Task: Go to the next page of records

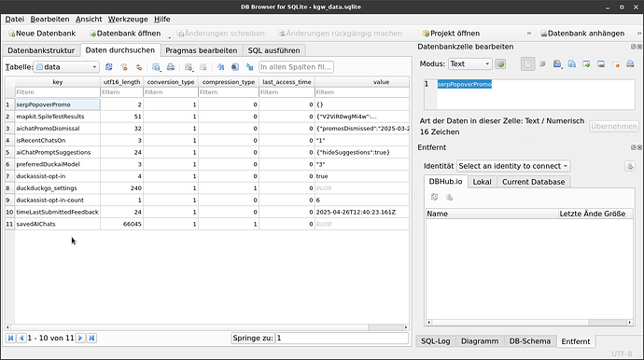Action: click(x=80, y=338)
